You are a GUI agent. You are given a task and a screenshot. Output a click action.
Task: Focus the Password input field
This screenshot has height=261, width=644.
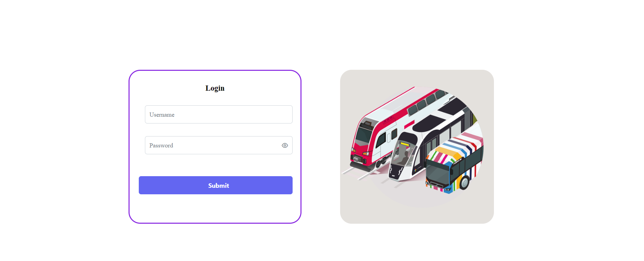coord(219,145)
